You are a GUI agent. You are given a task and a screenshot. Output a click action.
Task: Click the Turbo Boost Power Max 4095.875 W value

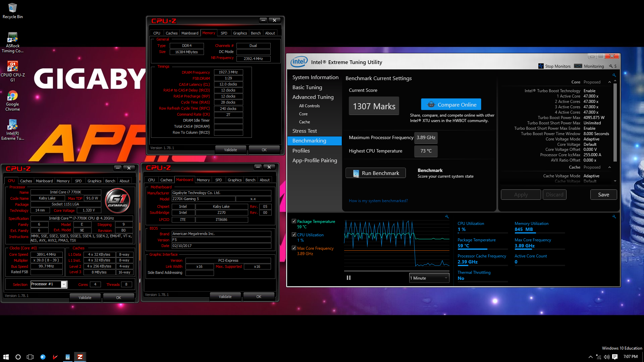tap(594, 118)
